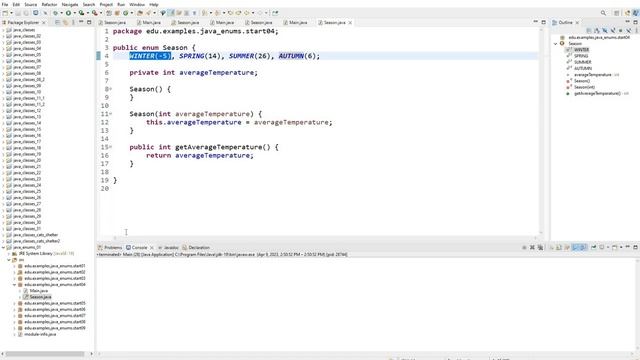Image resolution: width=640 pixels, height=360 pixels.
Task: Click the Save All toolbar icon
Action: tap(27, 13)
